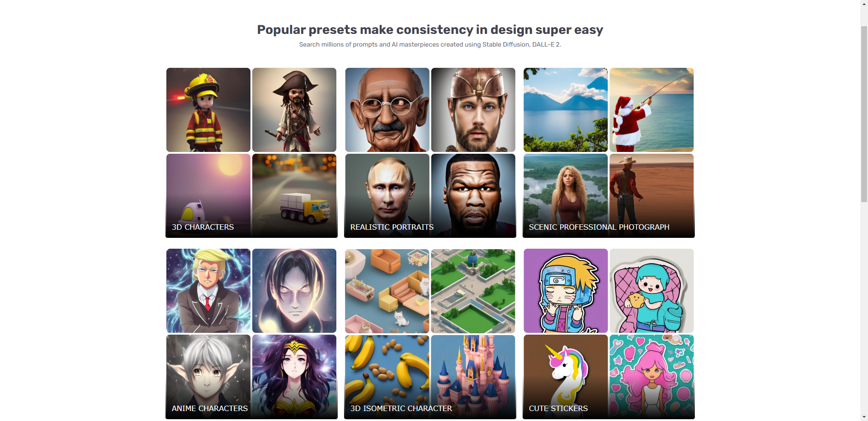Open the isometric furniture room thumbnail
The width and height of the screenshot is (868, 421).
387,291
